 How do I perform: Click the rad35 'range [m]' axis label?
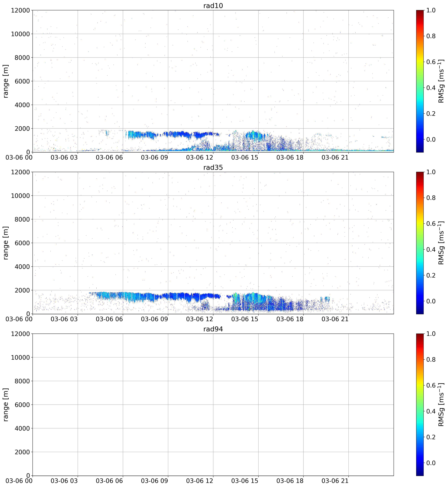pos(6,243)
